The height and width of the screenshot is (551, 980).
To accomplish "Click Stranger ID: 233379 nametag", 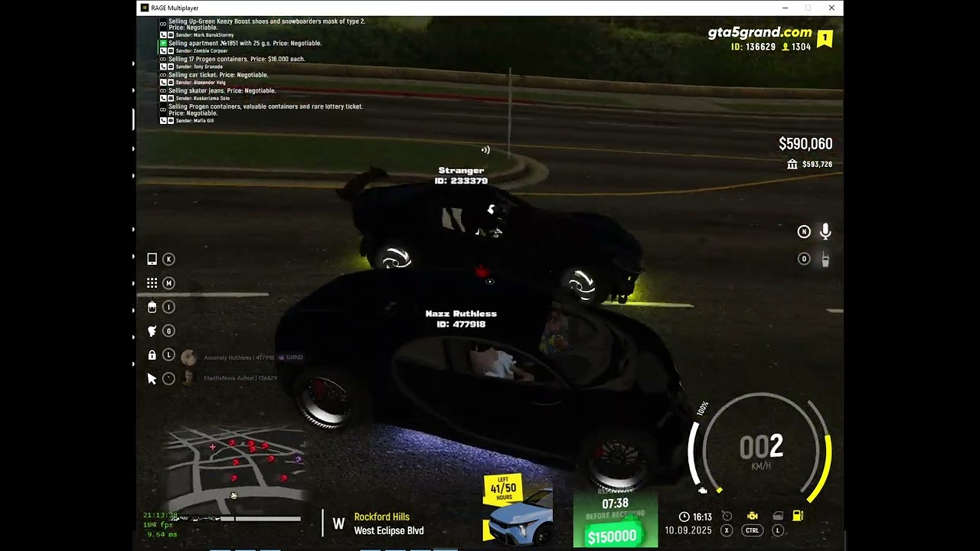I will pyautogui.click(x=461, y=175).
